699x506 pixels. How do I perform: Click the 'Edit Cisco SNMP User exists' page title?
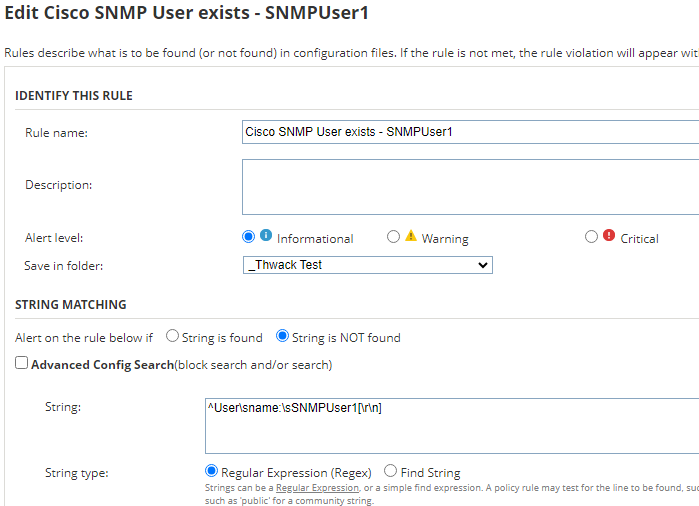click(187, 12)
